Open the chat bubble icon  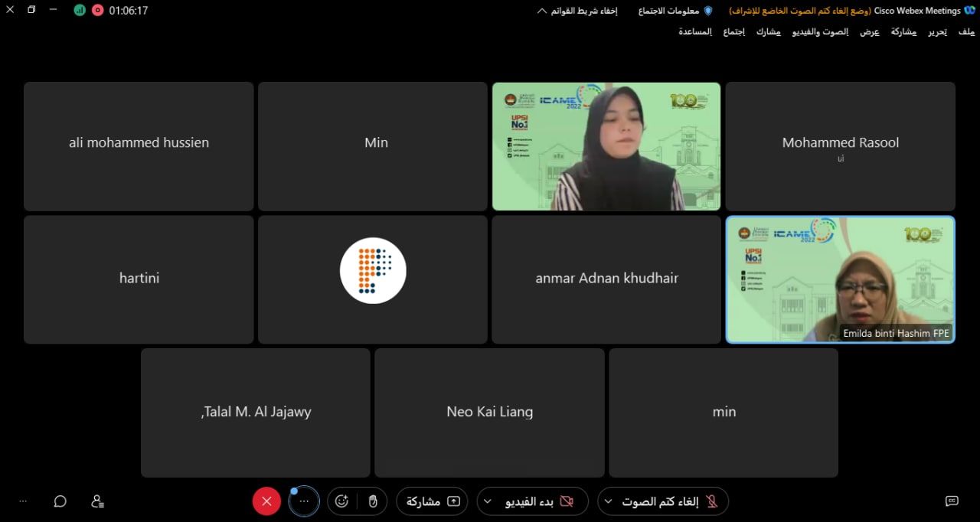click(x=60, y=501)
